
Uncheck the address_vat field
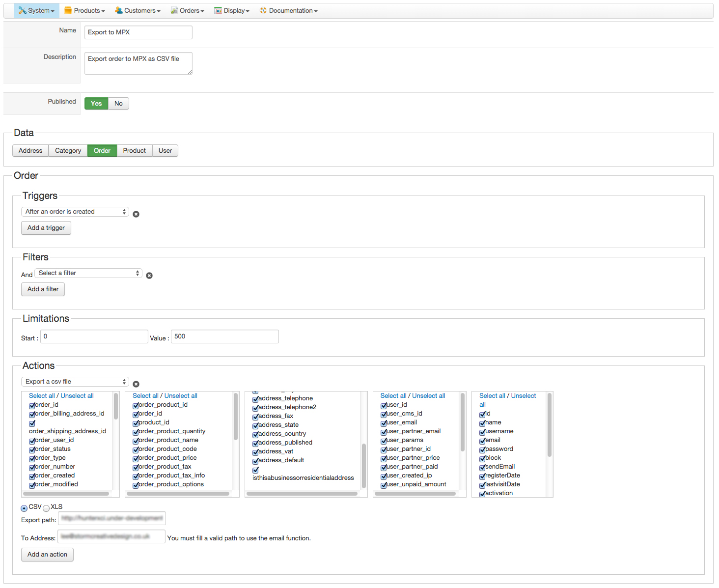coord(255,452)
